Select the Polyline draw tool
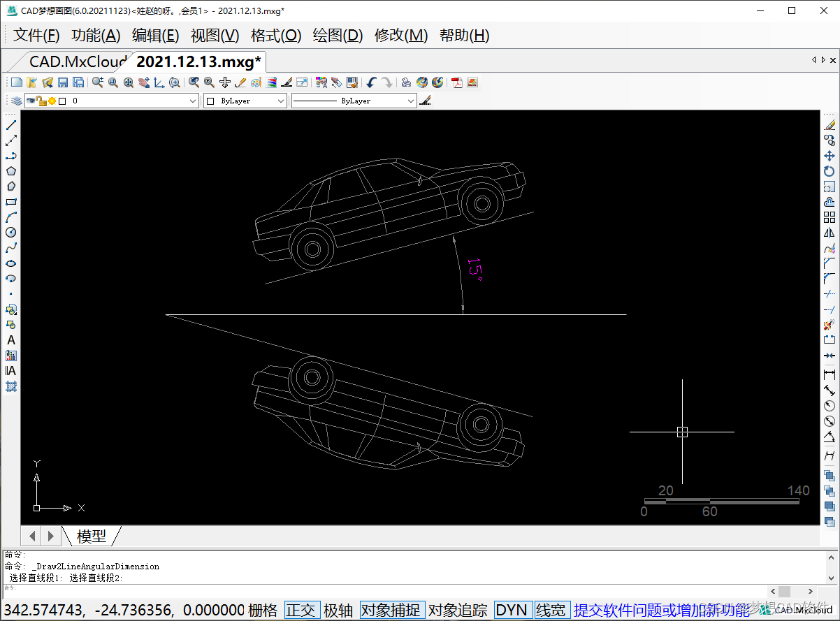Image resolution: width=840 pixels, height=621 pixels. (x=11, y=156)
